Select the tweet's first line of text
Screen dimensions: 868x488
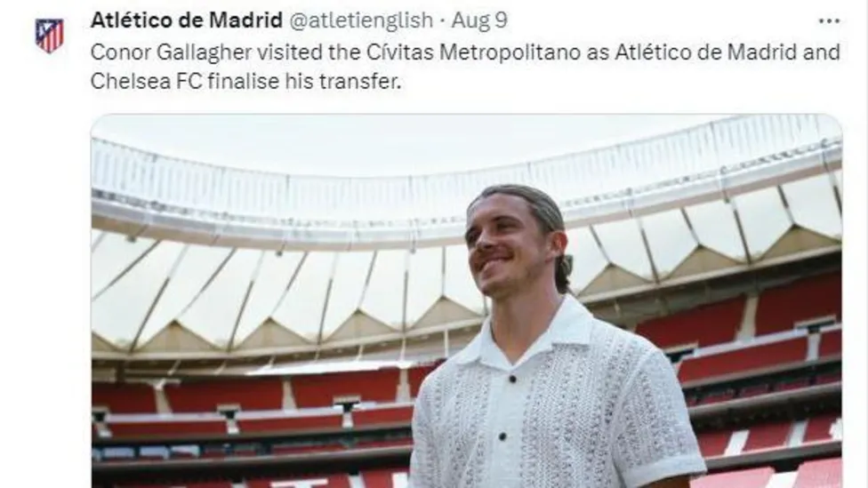(x=465, y=52)
